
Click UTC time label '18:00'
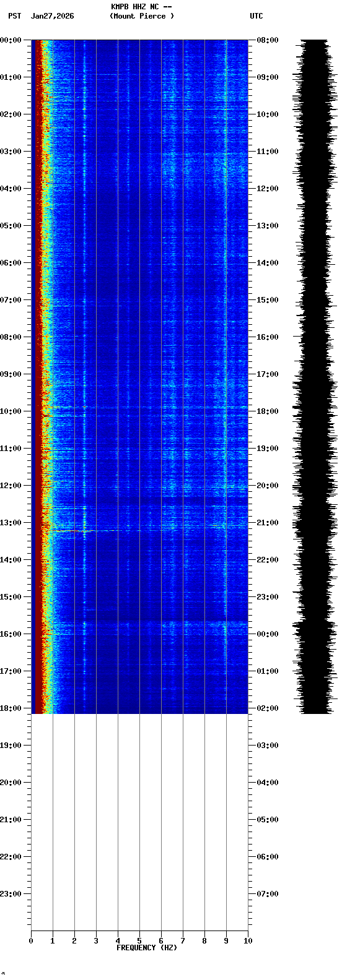(268, 411)
